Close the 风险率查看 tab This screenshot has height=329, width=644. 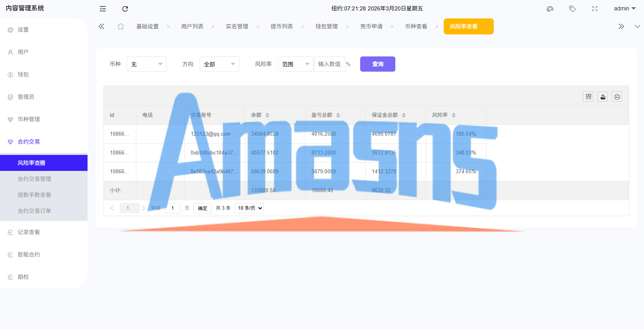487,27
